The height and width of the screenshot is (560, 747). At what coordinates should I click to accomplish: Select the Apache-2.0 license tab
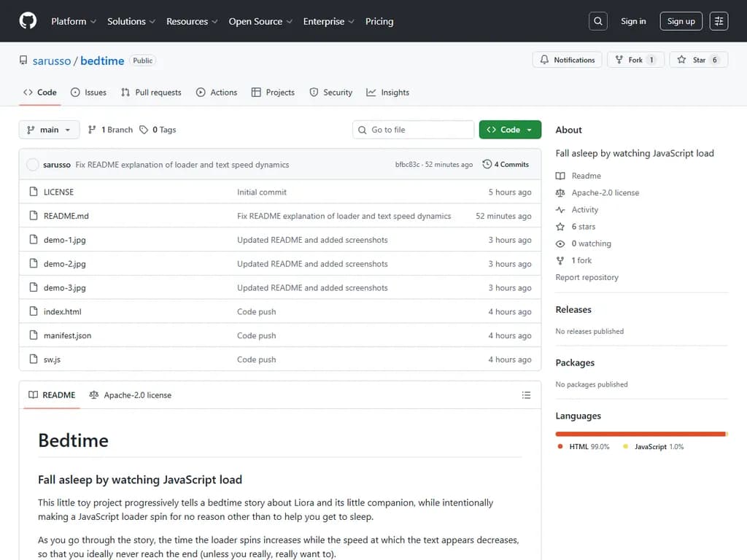click(x=131, y=395)
